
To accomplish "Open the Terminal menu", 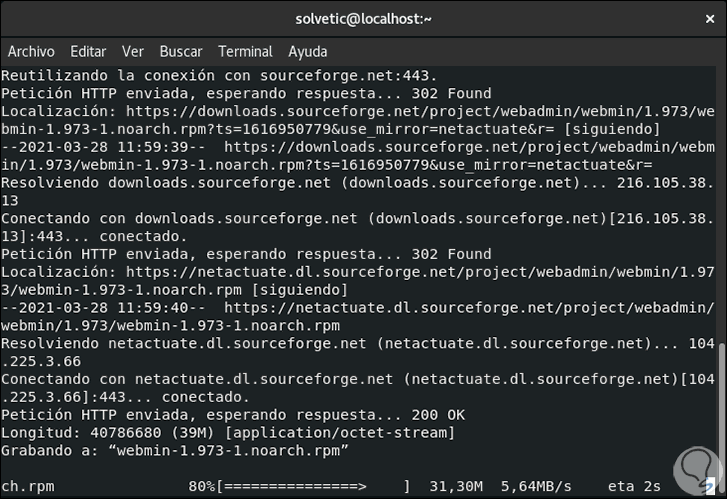I will [x=245, y=51].
